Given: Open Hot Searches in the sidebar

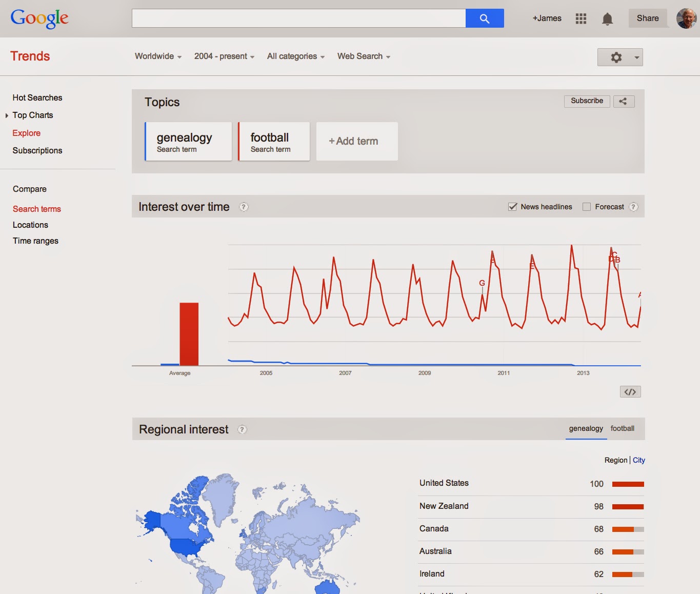Looking at the screenshot, I should (37, 97).
